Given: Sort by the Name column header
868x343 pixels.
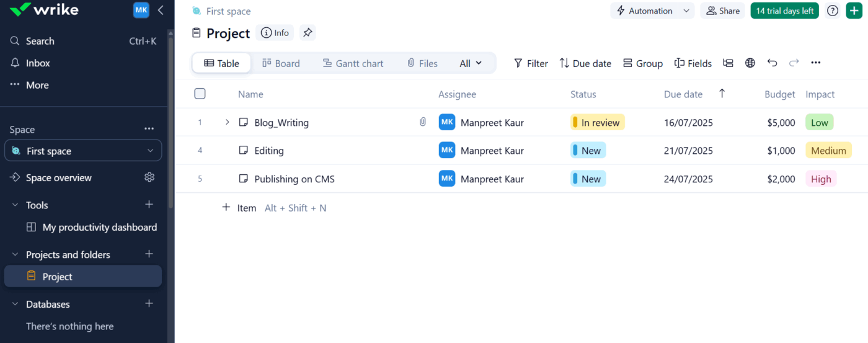Looking at the screenshot, I should [x=250, y=94].
